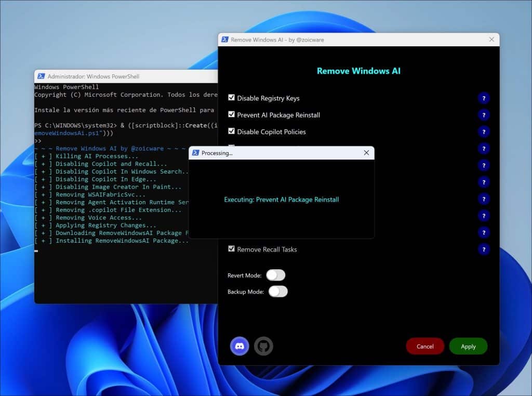Viewport: 532px width, 396px height.
Task: Click help icon beside Prevent AI Package Reinstall
Action: (x=484, y=115)
